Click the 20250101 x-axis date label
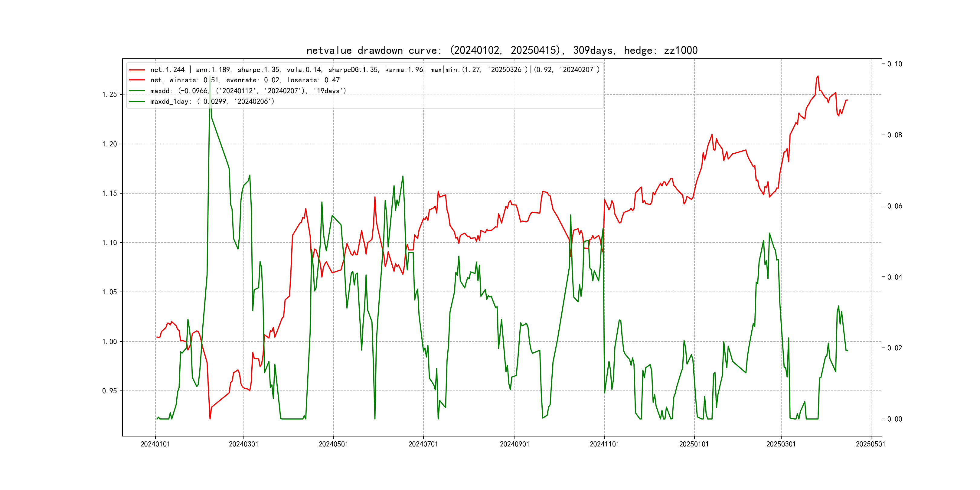Screen dimensions: 980x490 [x=694, y=444]
